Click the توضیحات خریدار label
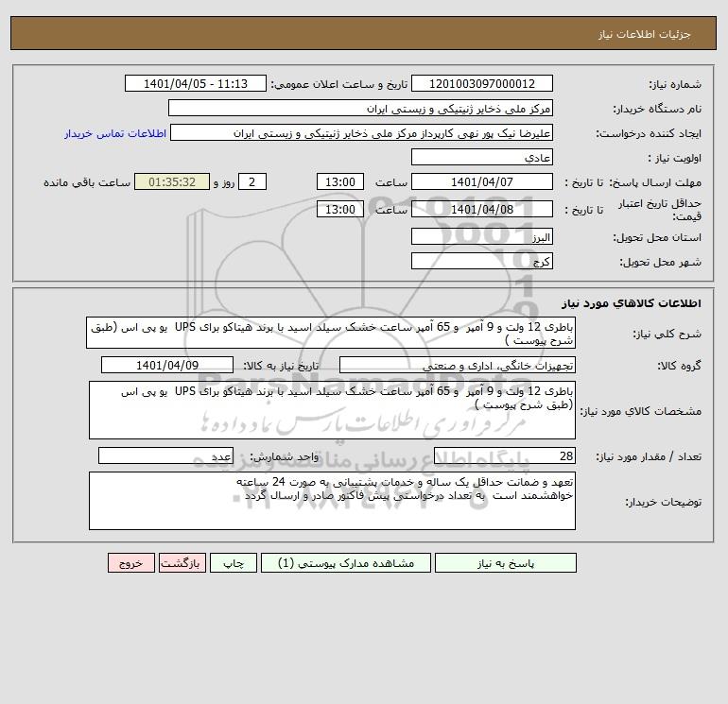728x704 pixels. 664,502
